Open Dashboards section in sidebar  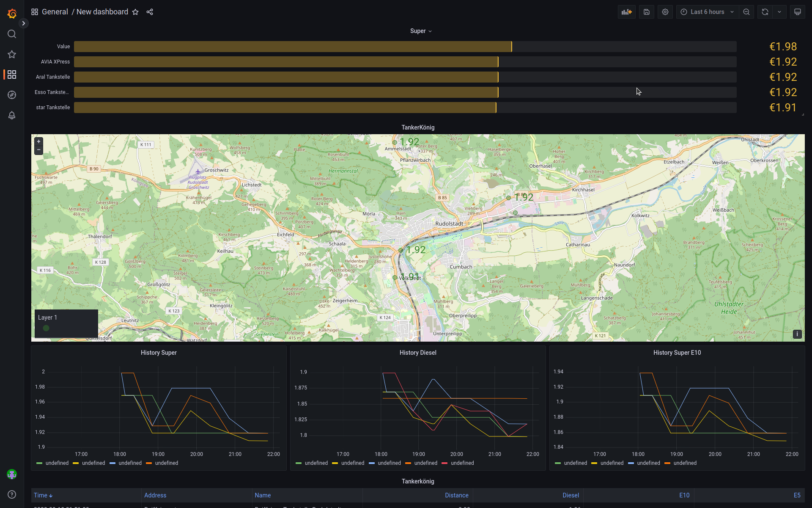coord(12,75)
